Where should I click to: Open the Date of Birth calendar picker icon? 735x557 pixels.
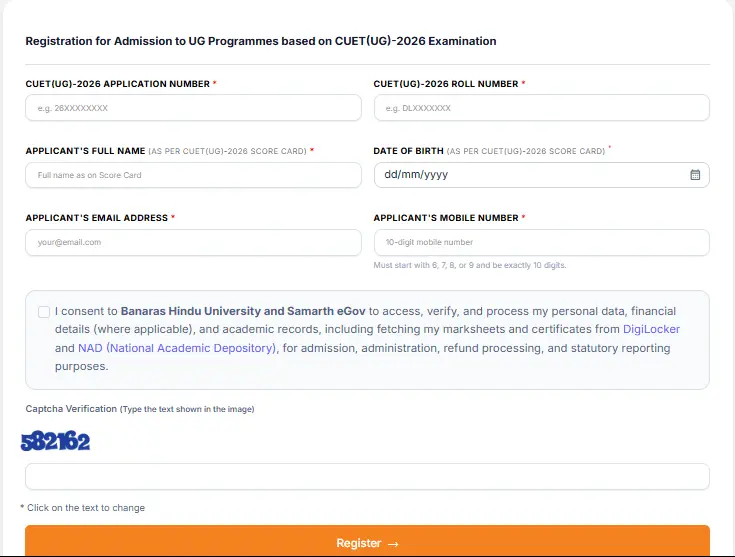(695, 175)
